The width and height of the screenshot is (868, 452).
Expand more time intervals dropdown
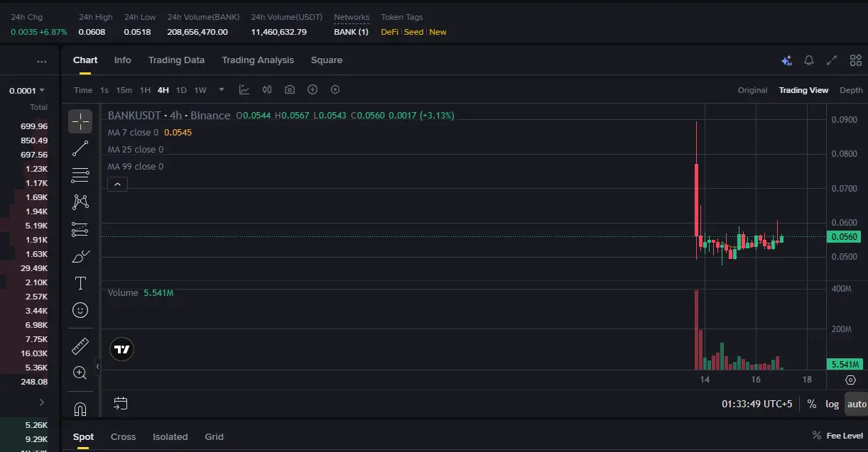point(222,89)
